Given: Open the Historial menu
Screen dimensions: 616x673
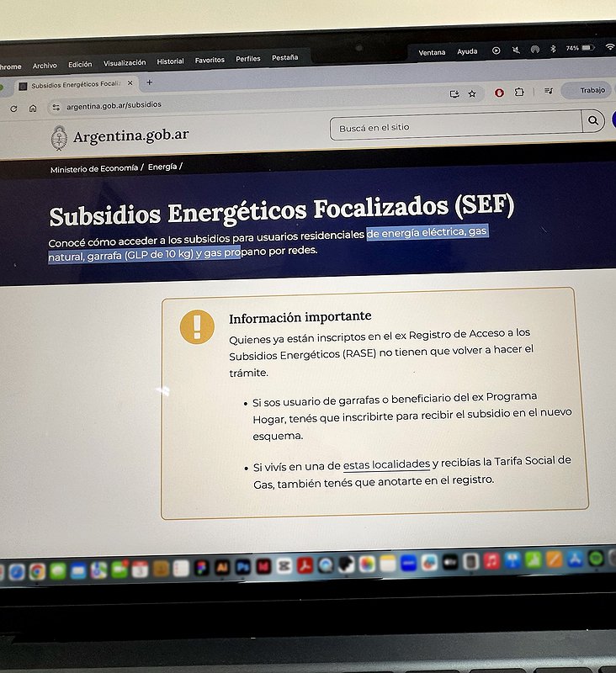Looking at the screenshot, I should [170, 61].
